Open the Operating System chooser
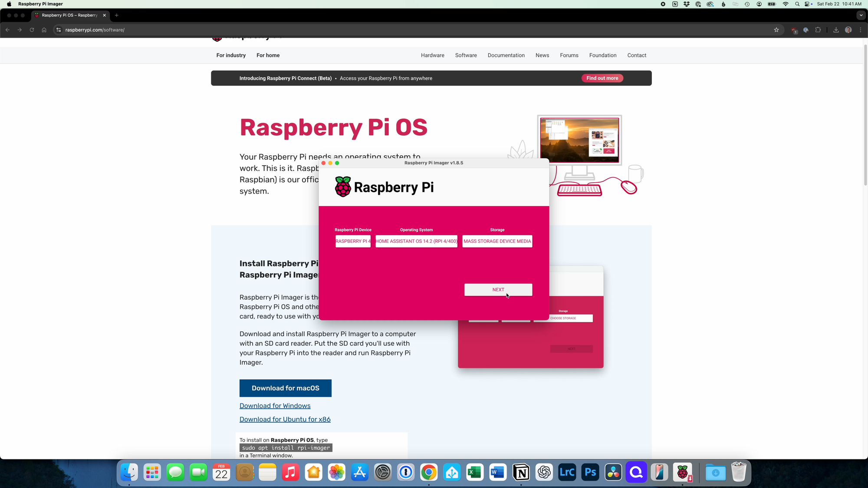The image size is (868, 488). pos(416,241)
